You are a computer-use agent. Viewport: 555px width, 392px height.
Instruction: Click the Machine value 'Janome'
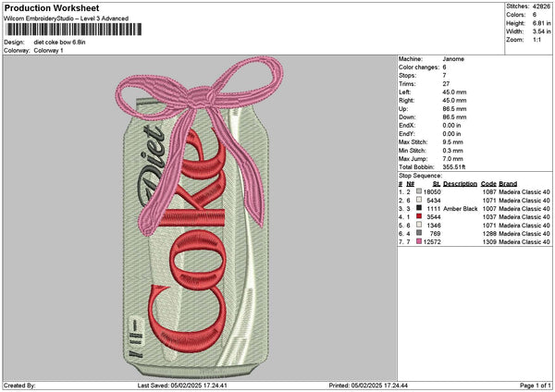coord(453,59)
